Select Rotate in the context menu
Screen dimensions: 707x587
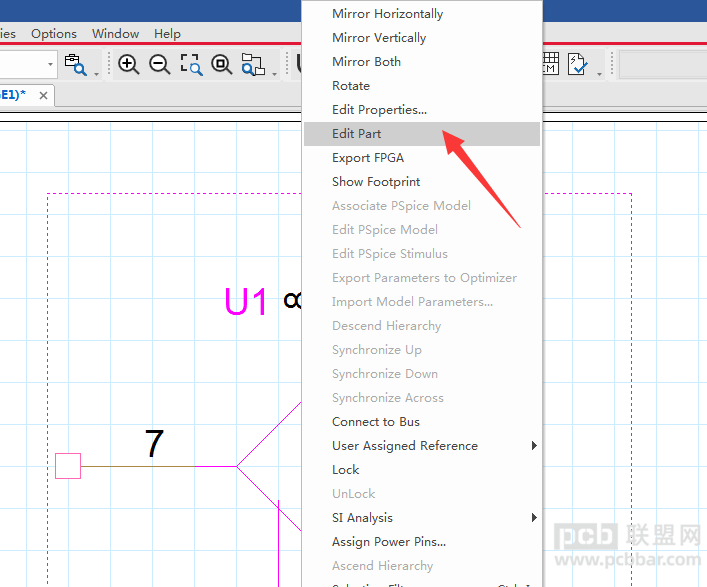pos(422,86)
